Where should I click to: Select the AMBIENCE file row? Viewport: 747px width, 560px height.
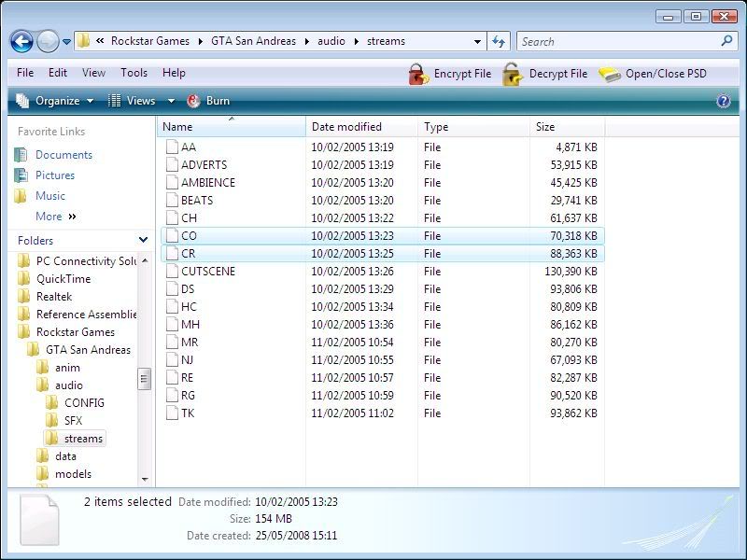tap(383, 183)
